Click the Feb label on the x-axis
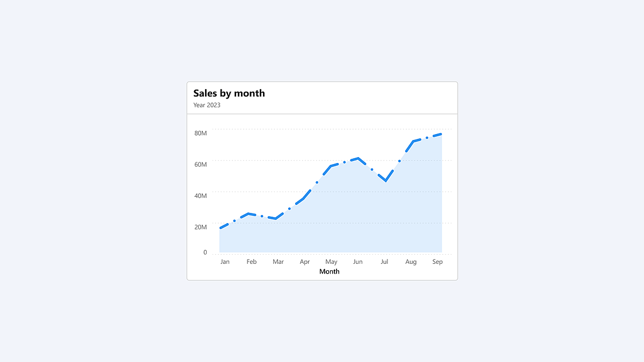The width and height of the screenshot is (644, 362). click(x=251, y=262)
